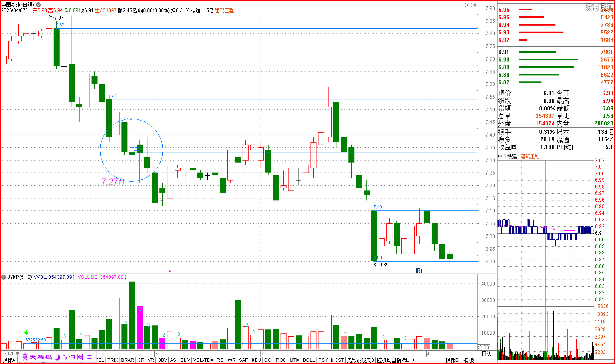The image size is (615, 364).
Task: Expand the JYKP indicator settings arrow
Action: click(x=3, y=277)
